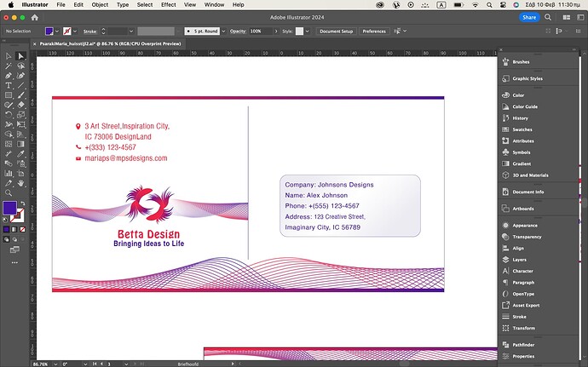Select the Rectangle tool
588x367 pixels.
9,95
